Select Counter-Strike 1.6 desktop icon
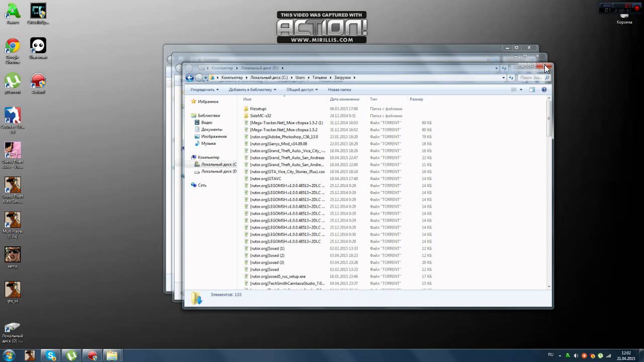 (13, 121)
